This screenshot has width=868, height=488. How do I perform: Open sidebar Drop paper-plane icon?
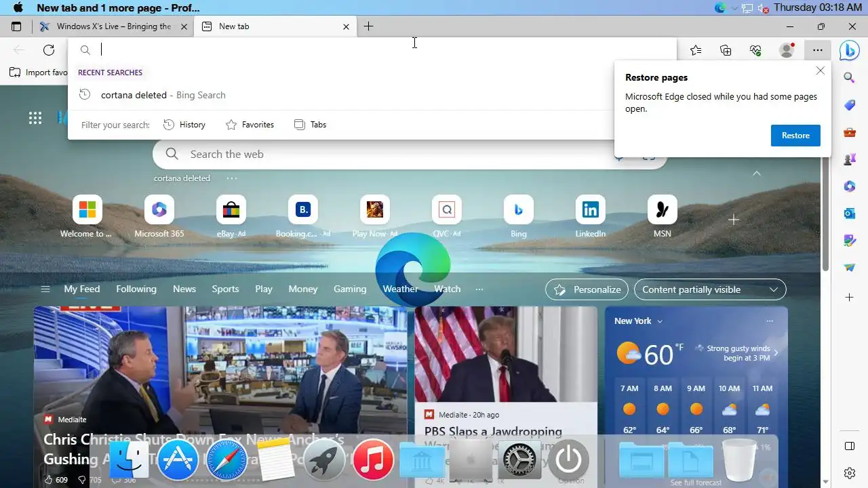(849, 268)
